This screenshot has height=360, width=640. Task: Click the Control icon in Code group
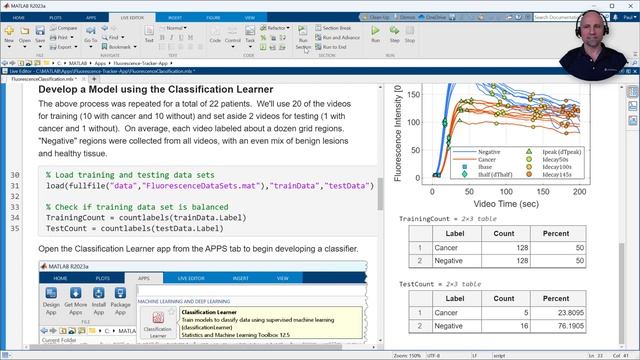click(233, 31)
